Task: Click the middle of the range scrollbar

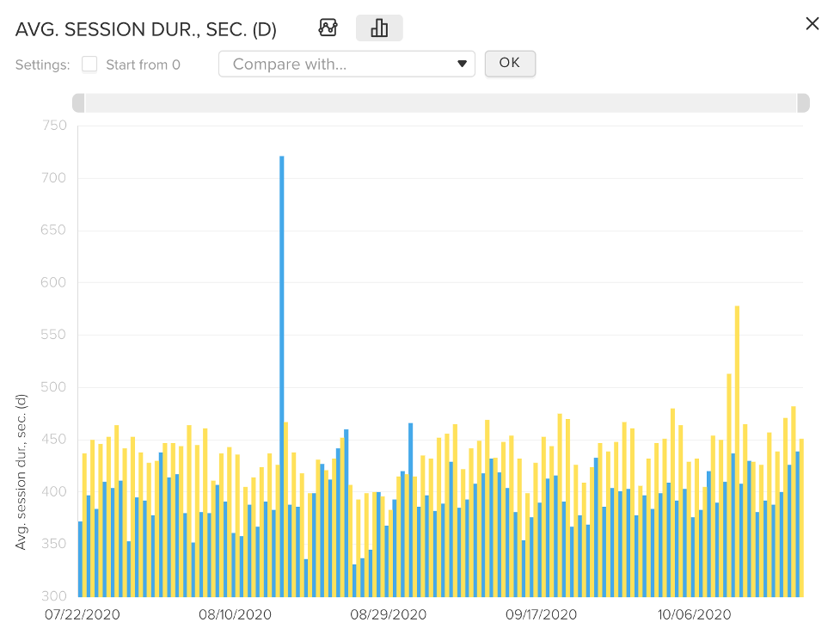Action: [x=441, y=103]
